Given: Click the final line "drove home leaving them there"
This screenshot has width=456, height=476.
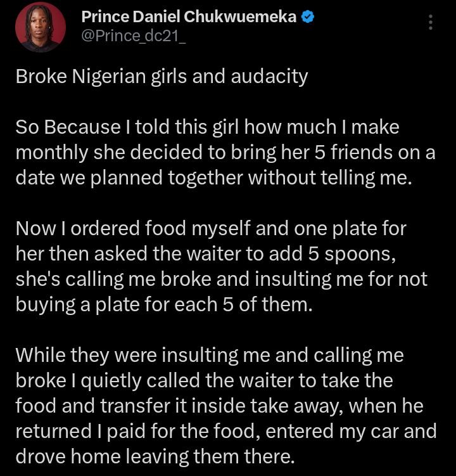Looking at the screenshot, I should pos(155,456).
